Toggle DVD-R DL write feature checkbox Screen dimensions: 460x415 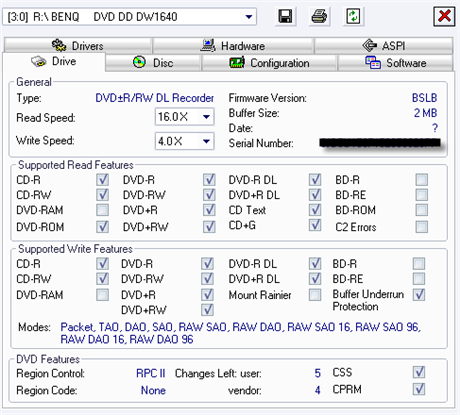point(315,264)
